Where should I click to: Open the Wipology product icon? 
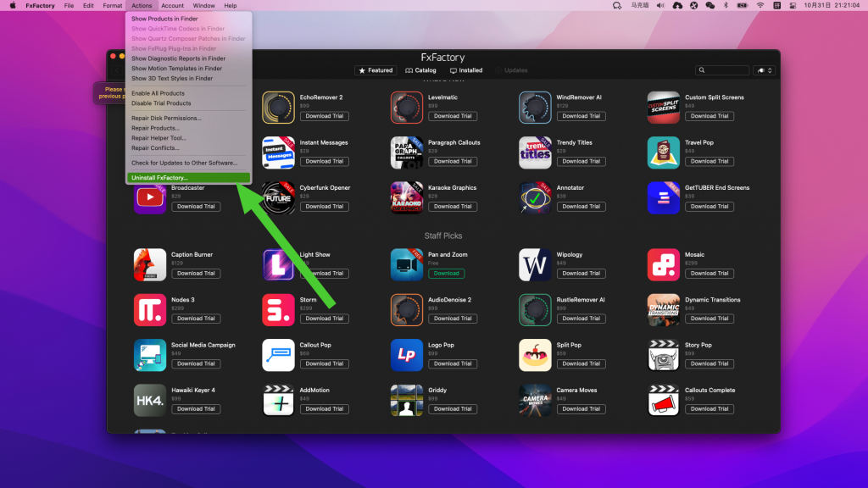coord(535,264)
